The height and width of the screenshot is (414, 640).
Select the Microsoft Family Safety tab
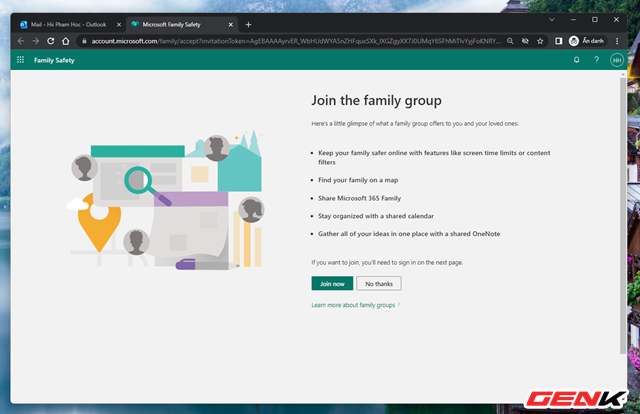pyautogui.click(x=182, y=25)
